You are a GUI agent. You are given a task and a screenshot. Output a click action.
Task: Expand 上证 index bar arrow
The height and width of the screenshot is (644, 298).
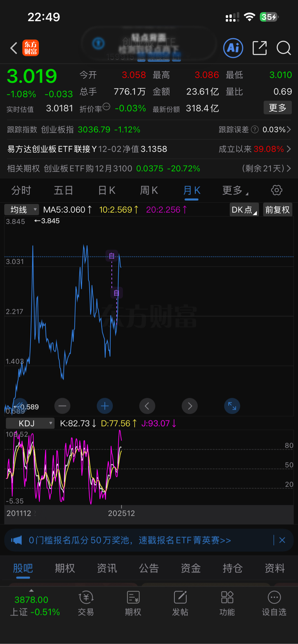(x=31, y=591)
